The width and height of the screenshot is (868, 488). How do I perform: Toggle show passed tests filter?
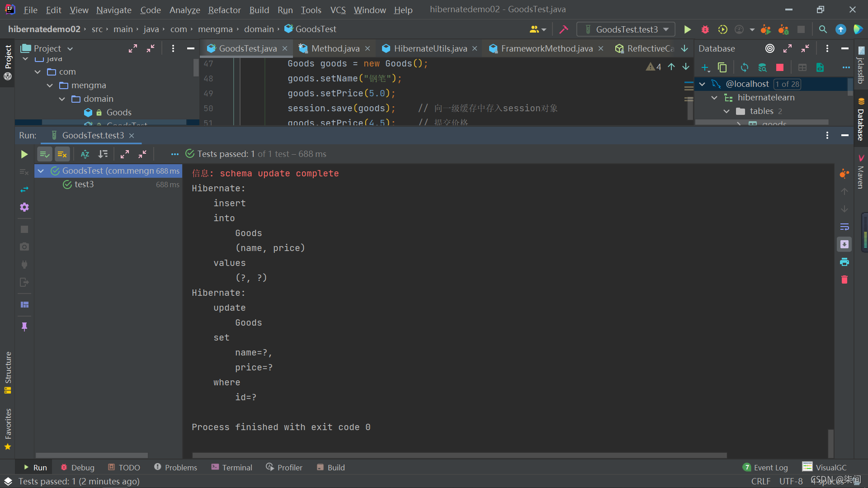44,154
